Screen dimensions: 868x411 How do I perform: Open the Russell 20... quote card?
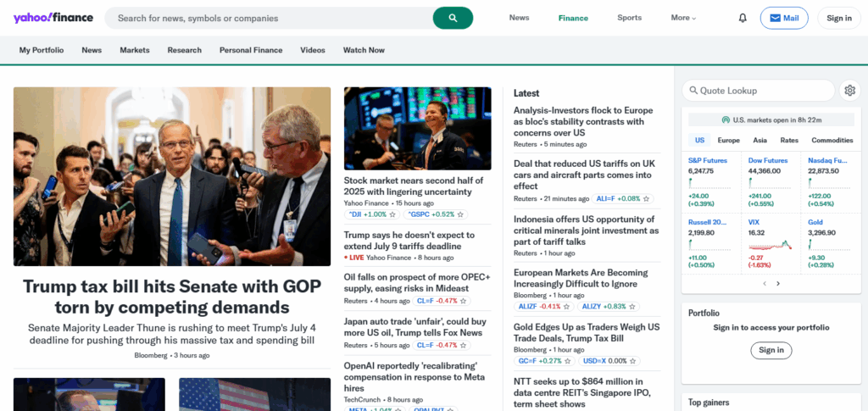711,243
